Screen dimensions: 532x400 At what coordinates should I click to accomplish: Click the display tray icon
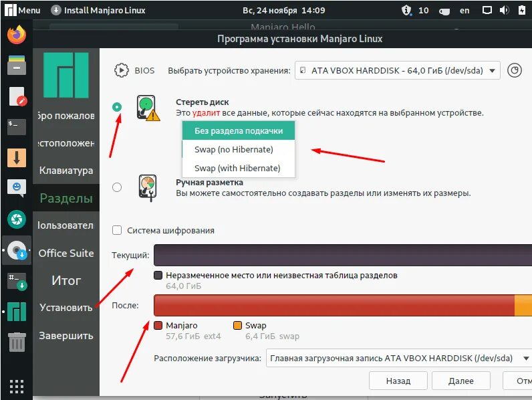point(487,10)
